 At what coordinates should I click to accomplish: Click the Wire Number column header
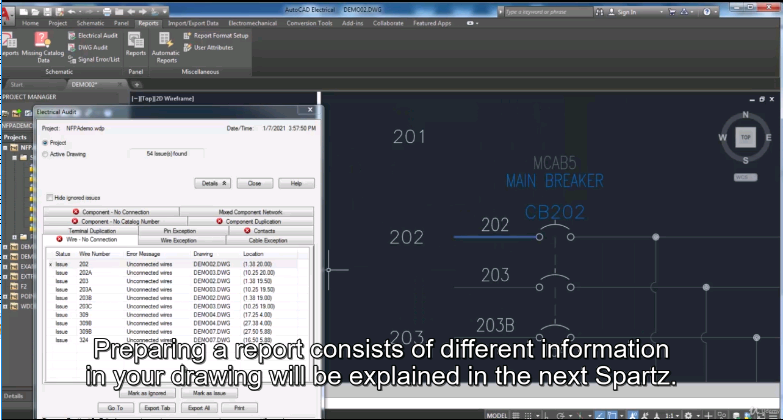tap(94, 254)
